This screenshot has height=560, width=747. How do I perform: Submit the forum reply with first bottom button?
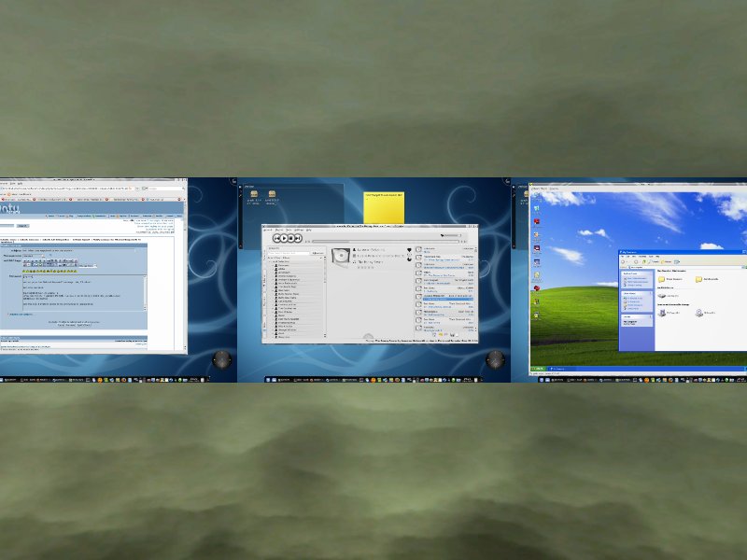63,325
